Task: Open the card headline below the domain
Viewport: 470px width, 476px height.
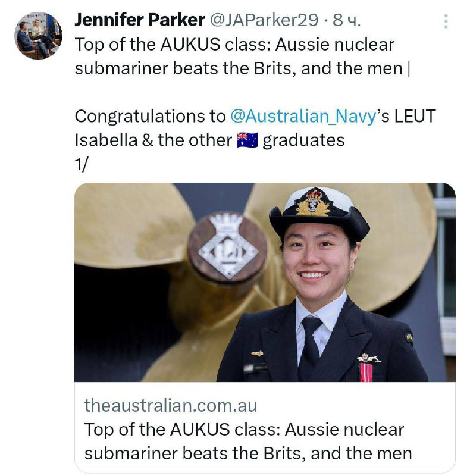Action: pos(248,441)
